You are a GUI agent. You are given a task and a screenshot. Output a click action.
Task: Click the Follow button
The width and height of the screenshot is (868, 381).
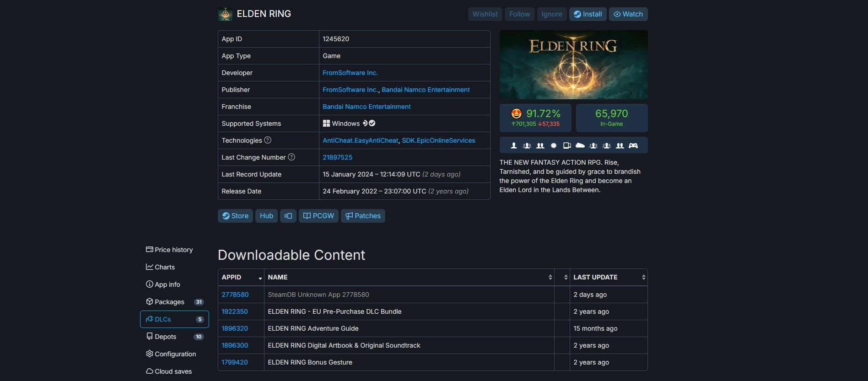[519, 14]
